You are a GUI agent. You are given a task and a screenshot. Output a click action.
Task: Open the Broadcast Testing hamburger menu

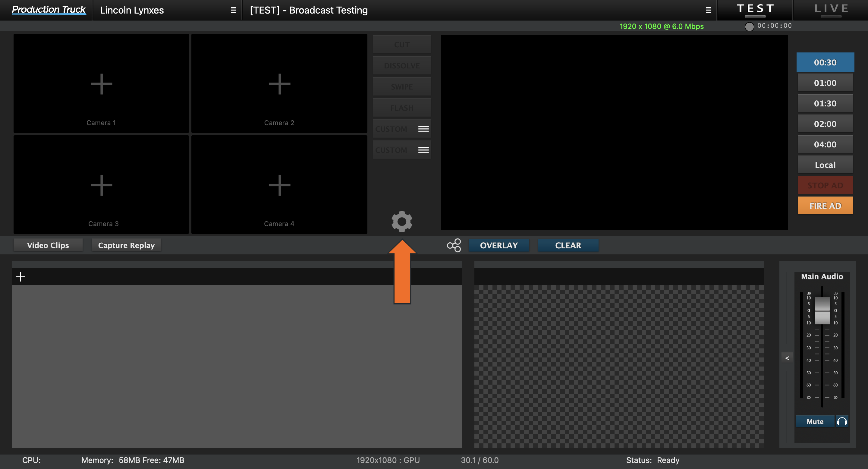point(708,11)
